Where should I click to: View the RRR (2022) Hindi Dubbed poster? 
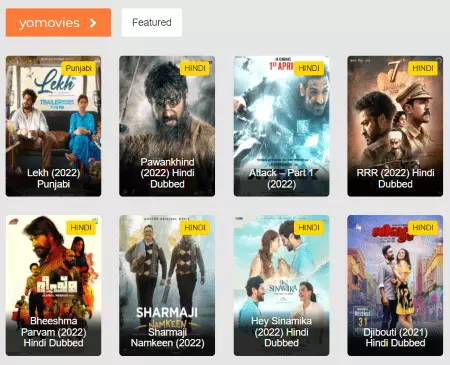pos(395,126)
